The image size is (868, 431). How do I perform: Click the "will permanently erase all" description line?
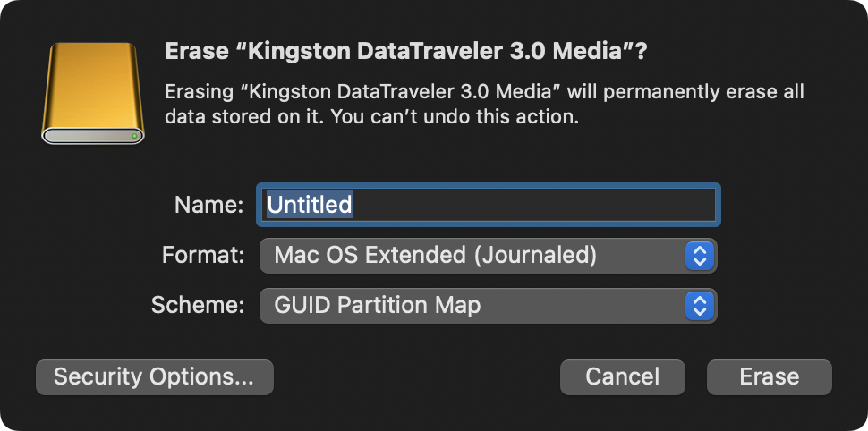[685, 92]
